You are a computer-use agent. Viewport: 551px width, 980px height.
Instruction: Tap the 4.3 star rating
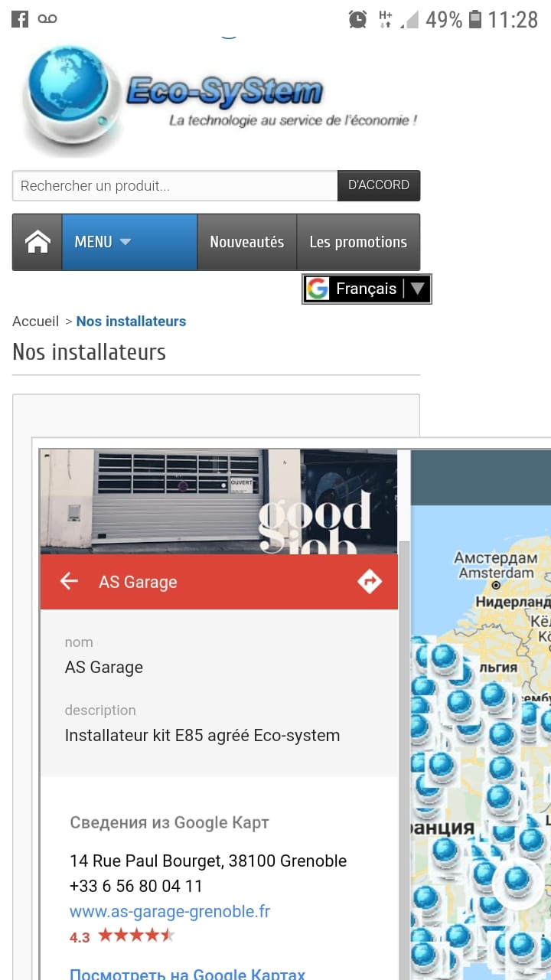pyautogui.click(x=122, y=936)
